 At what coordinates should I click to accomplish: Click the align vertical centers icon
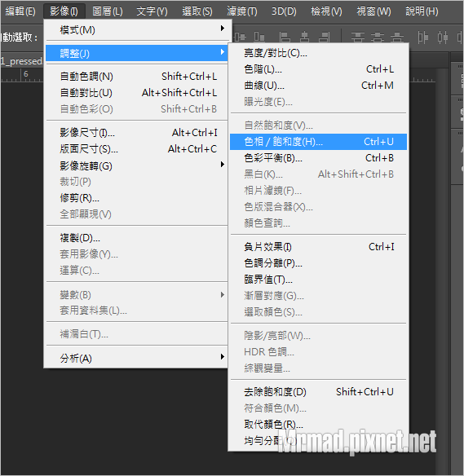tap(241, 37)
